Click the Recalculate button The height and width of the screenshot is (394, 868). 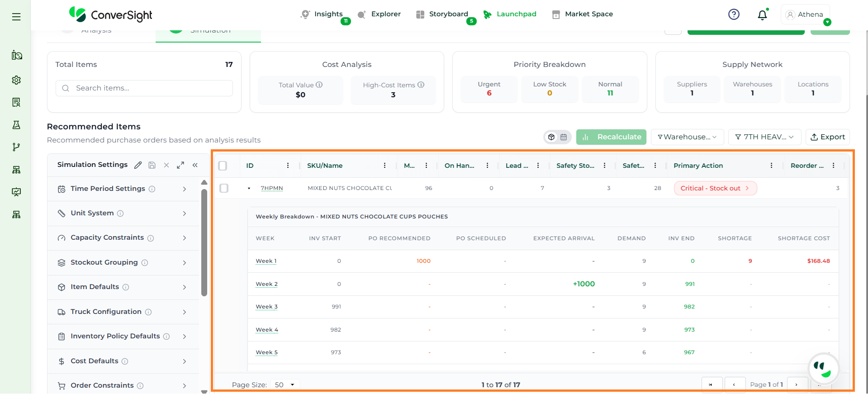(x=611, y=137)
